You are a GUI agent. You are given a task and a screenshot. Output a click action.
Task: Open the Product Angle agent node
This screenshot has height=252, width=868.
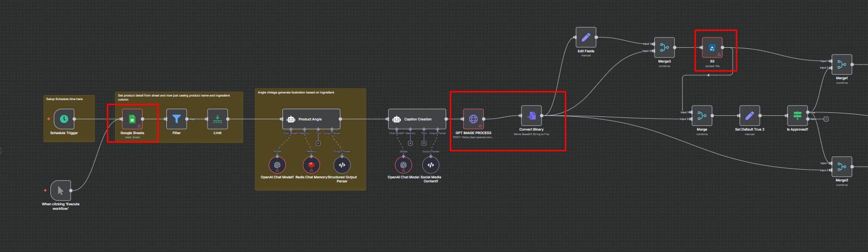pyautogui.click(x=311, y=119)
